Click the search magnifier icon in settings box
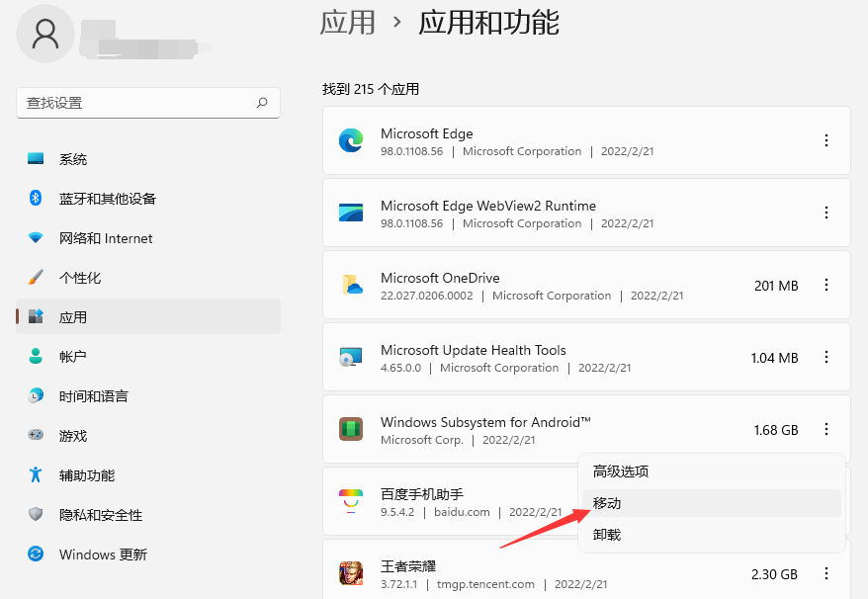This screenshot has height=599, width=868. point(262,103)
